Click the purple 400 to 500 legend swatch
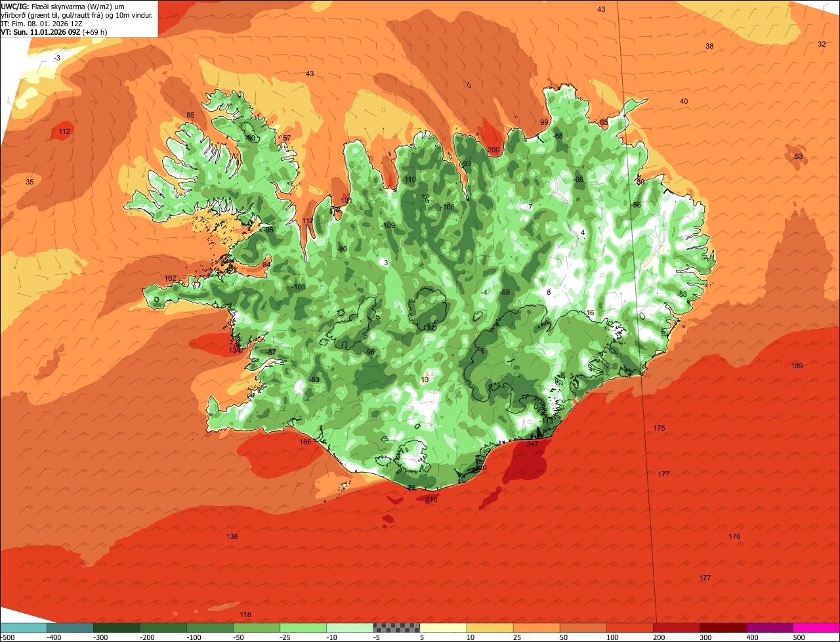 coord(769,627)
